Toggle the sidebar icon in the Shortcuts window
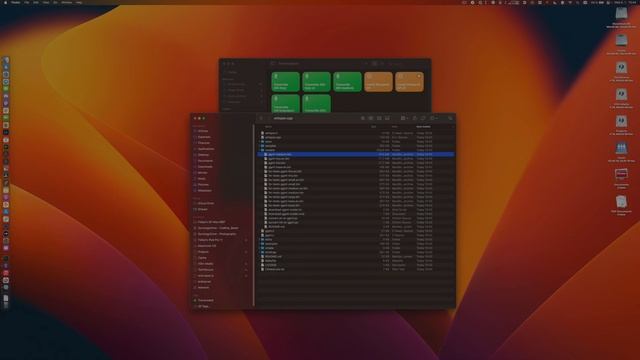 (273, 63)
